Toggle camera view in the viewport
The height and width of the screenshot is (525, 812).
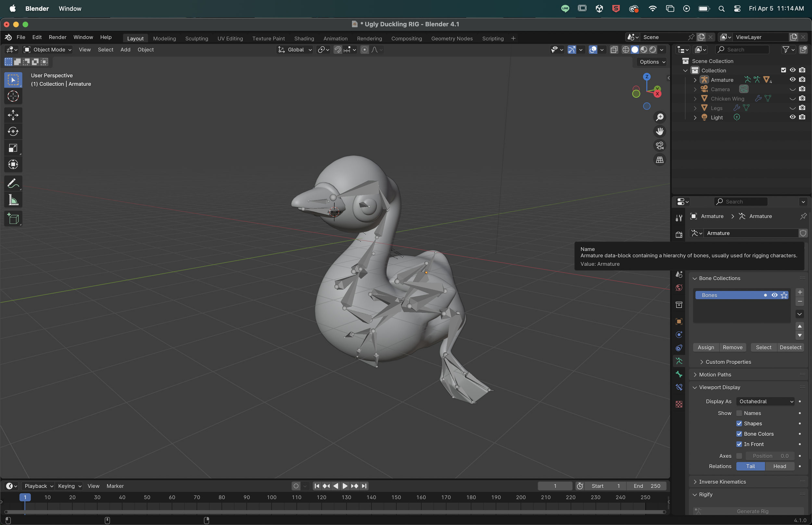coord(660,146)
